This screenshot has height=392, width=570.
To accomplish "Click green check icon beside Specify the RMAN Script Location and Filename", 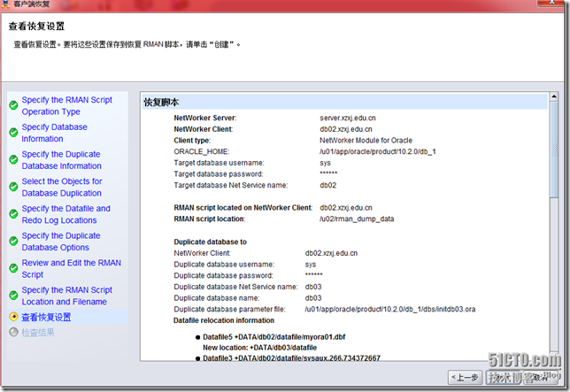I will point(13,296).
